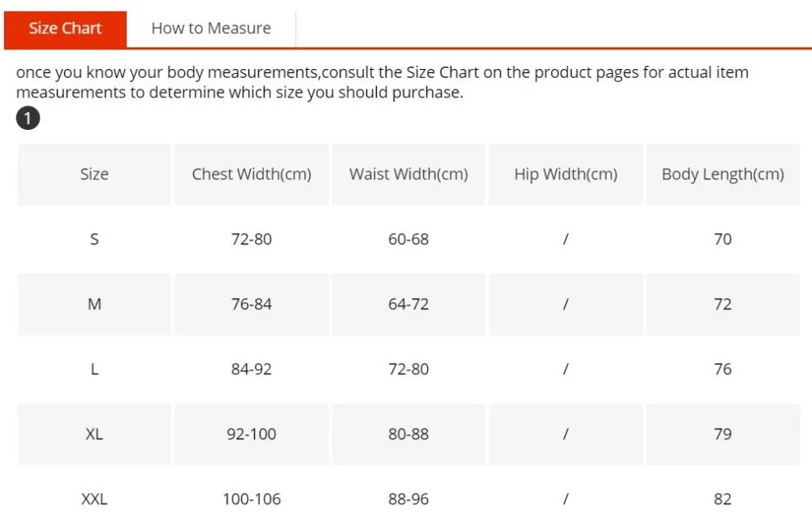Select the S size row label

pyautogui.click(x=94, y=240)
